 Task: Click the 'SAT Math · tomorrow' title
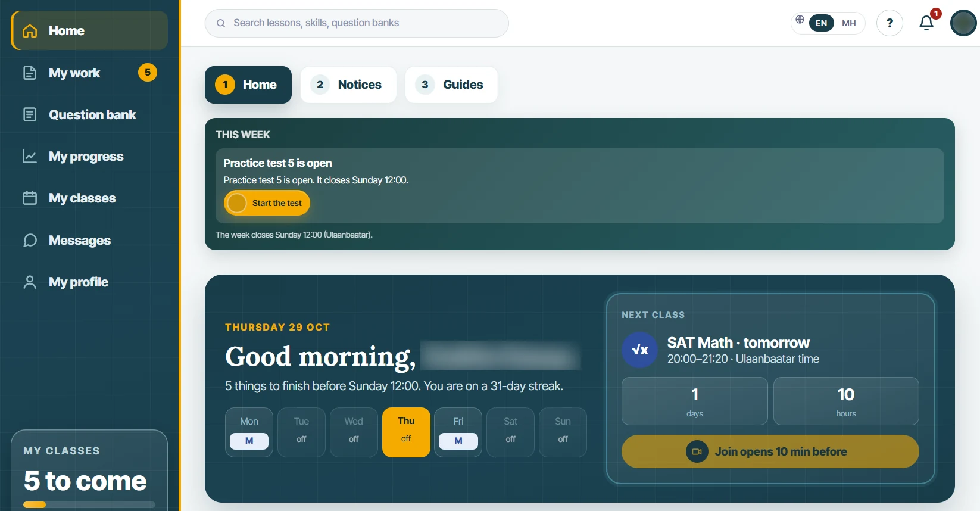tap(738, 342)
